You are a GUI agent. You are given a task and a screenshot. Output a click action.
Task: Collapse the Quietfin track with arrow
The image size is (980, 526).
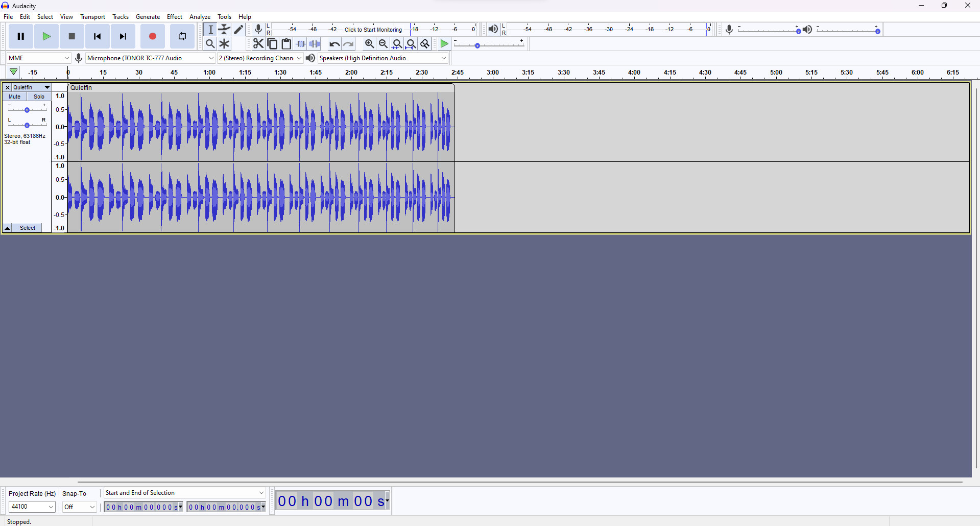[x=8, y=228]
